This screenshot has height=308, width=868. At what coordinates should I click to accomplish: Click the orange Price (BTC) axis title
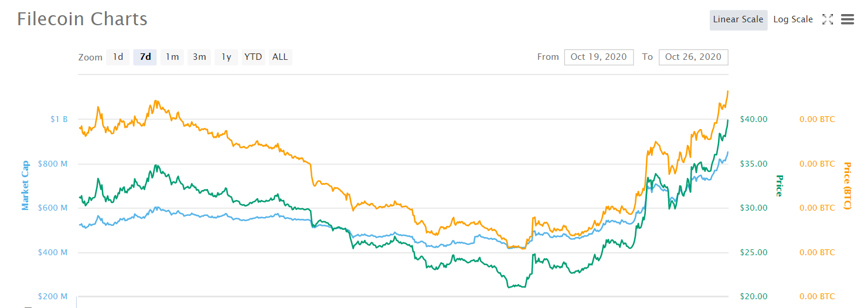(847, 185)
